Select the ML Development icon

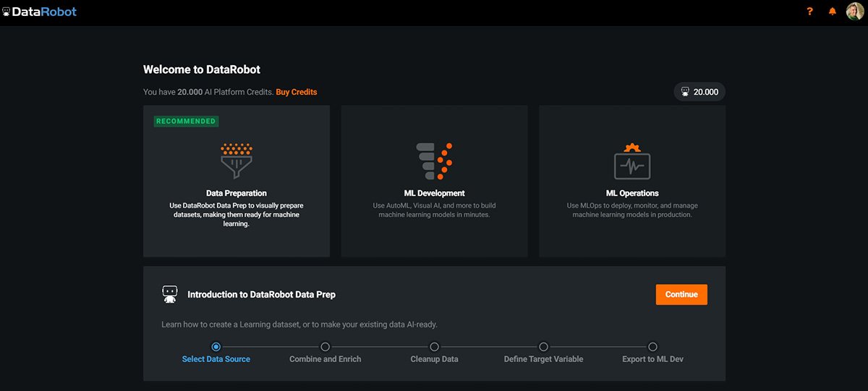[x=434, y=161]
